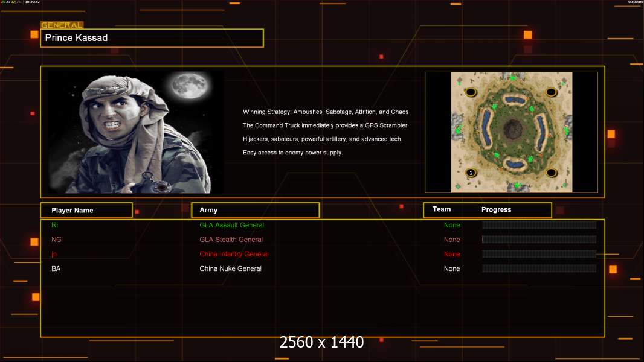
Task: Click the Player Name column header
Action: pos(86,211)
